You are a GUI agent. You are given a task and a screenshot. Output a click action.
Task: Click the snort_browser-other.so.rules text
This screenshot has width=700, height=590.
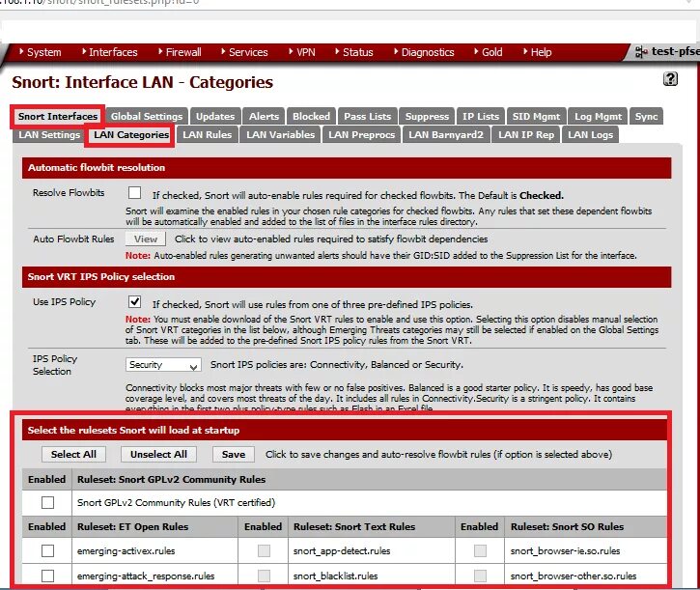574,576
